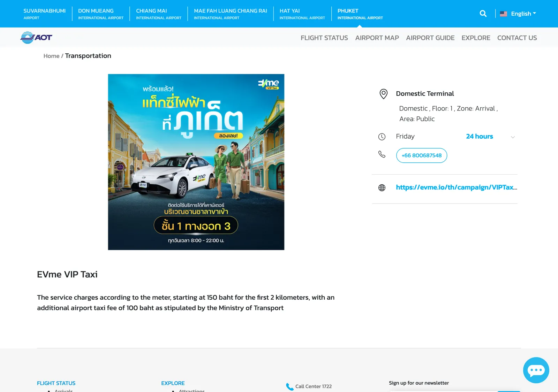Open the live chat bubble
Screen dimensions: 558x392
click(536, 370)
